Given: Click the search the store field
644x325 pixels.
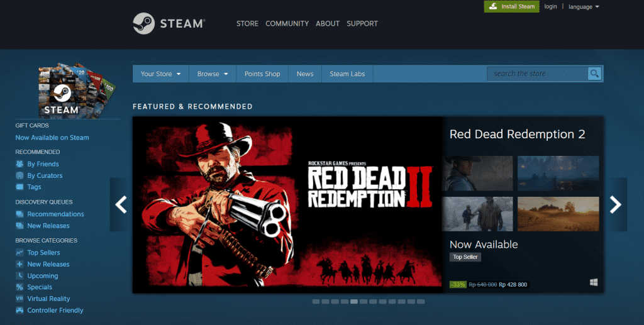Looking at the screenshot, I should pyautogui.click(x=537, y=74).
